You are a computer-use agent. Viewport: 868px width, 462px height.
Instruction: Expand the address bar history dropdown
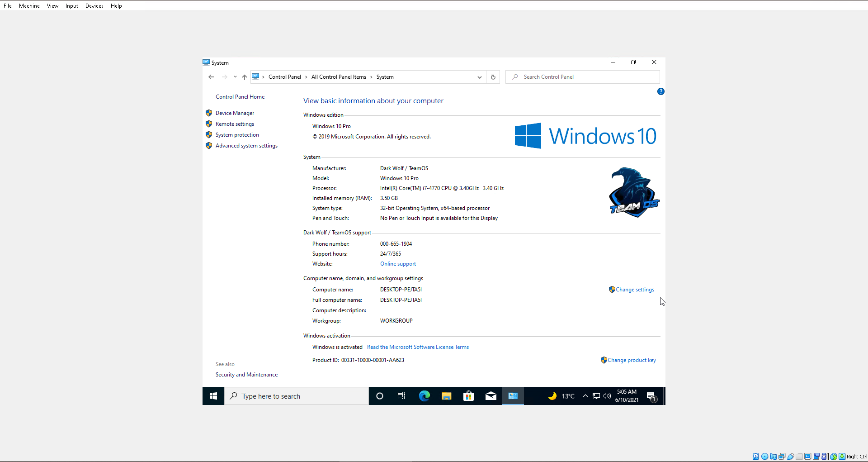coord(479,77)
